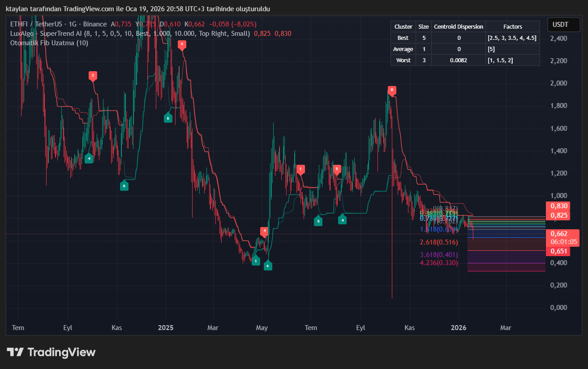Viewport: 588px width, 369px height.
Task: Click the teal bullish signal marker labeled 5
Action: click(318, 221)
